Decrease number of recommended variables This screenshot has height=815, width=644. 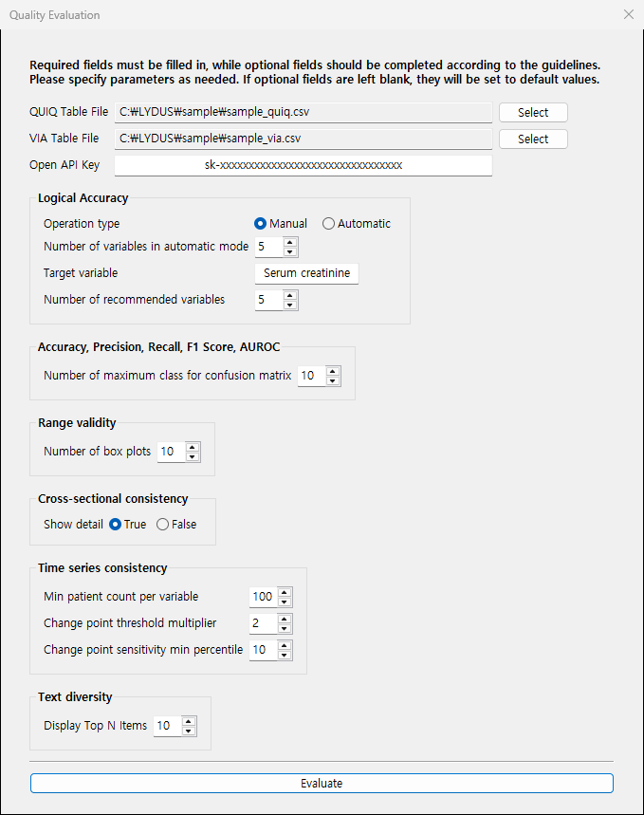click(290, 306)
